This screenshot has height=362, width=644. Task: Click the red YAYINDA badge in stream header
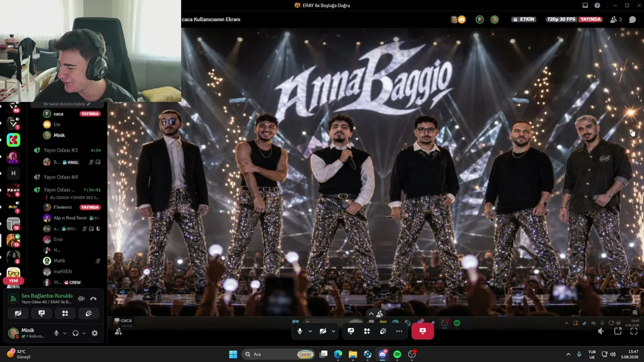(x=590, y=20)
